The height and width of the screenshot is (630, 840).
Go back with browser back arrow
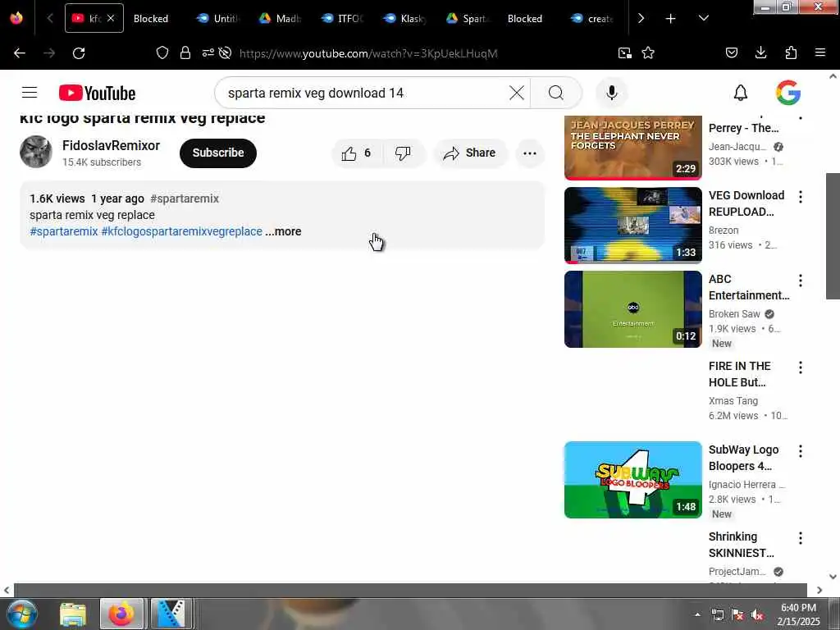click(20, 53)
